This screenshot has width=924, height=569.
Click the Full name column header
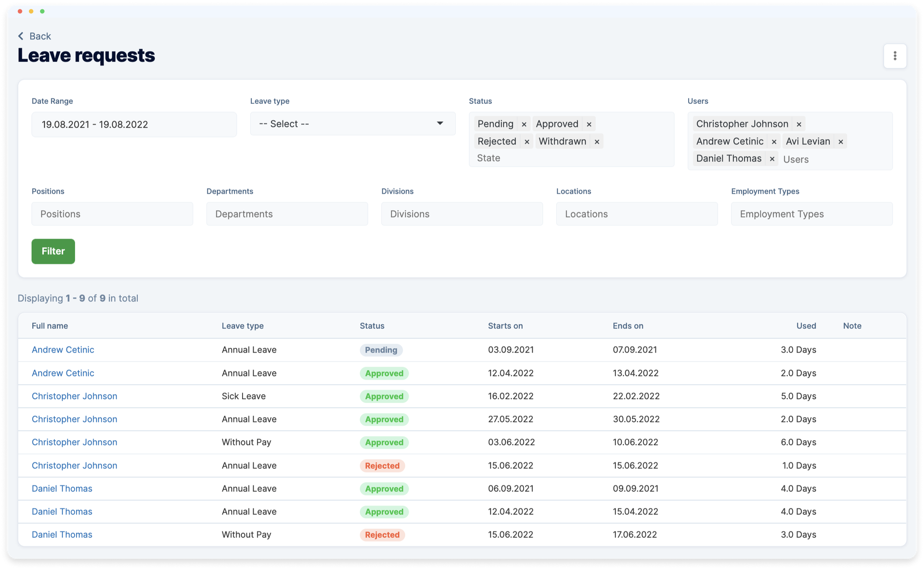[50, 326]
